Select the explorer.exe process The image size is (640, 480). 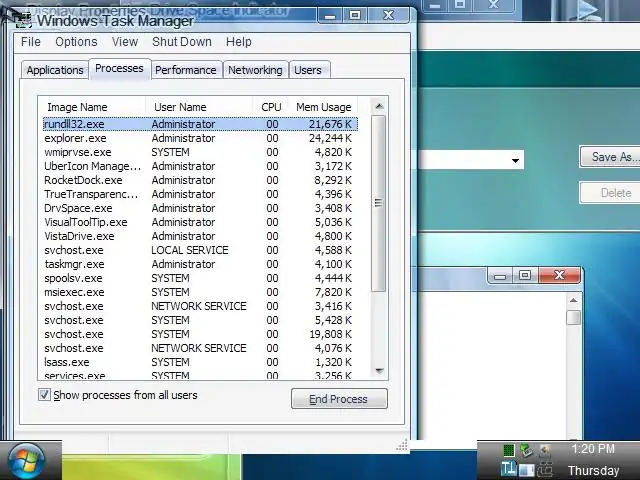(200, 138)
